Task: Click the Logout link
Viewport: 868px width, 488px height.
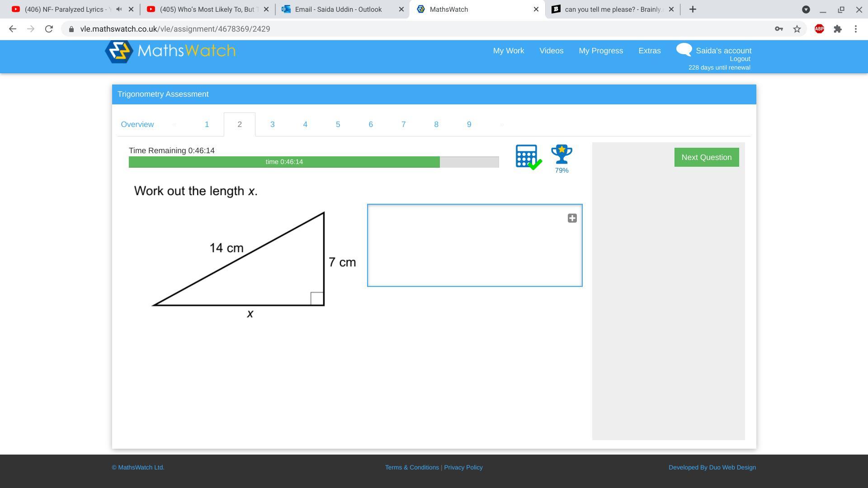Action: click(x=740, y=59)
